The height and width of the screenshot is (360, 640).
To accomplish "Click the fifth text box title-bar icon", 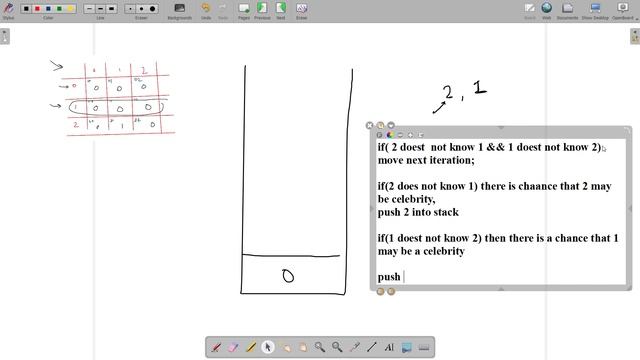I will point(421,135).
